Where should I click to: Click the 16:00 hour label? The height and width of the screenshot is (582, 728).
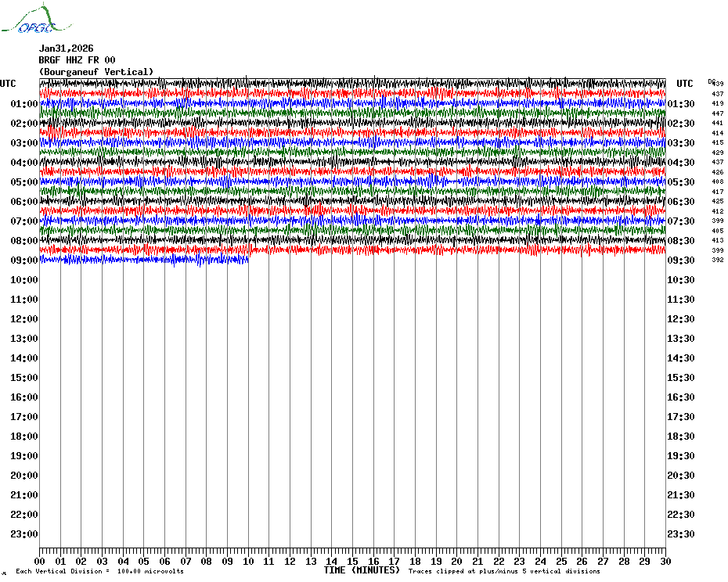24,397
